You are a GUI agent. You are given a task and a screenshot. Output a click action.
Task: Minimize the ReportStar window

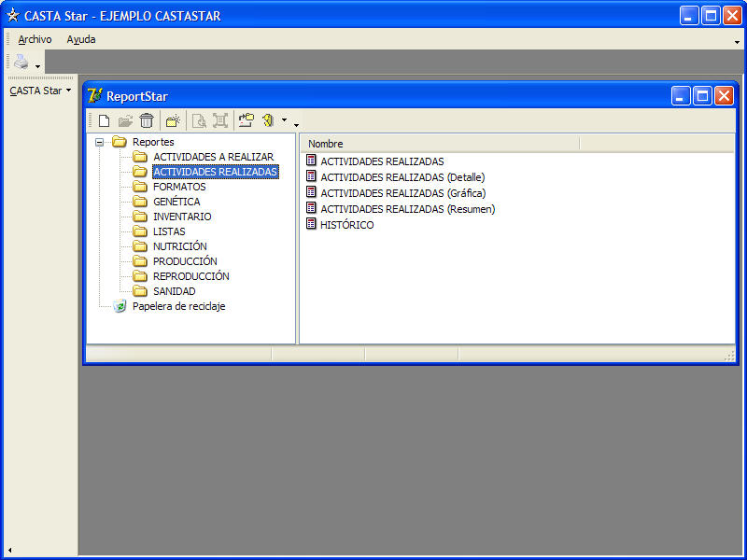(681, 96)
